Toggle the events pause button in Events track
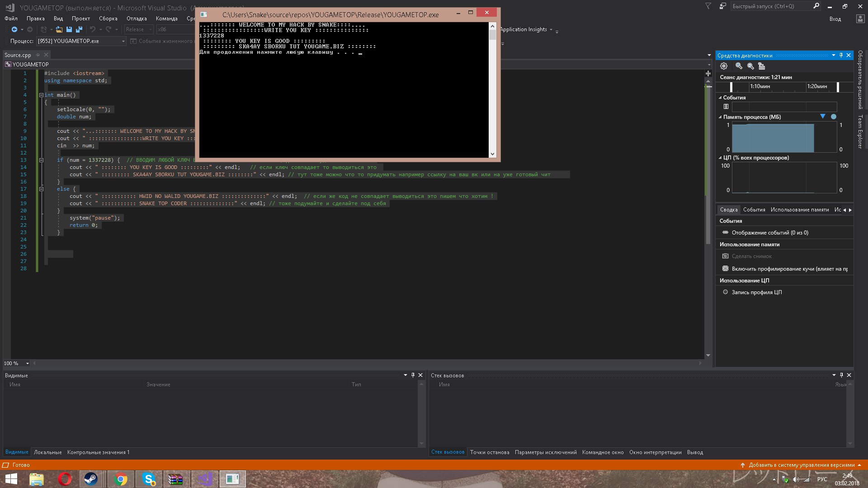The width and height of the screenshot is (868, 488). 726,107
